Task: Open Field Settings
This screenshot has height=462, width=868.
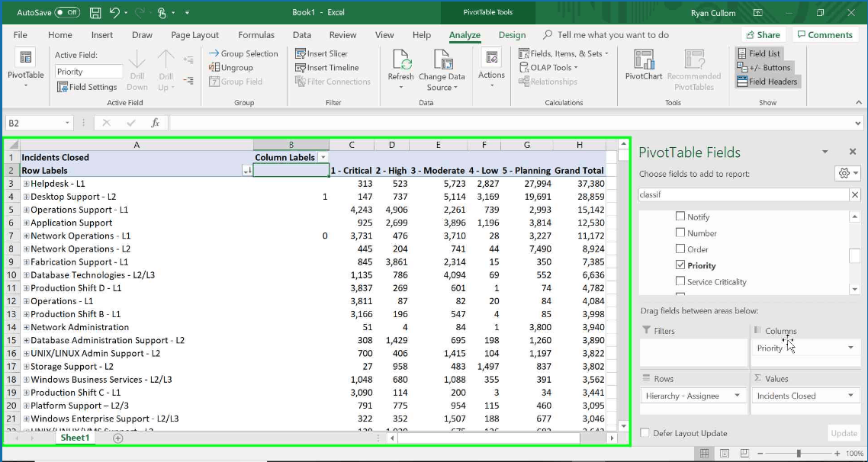Action: click(87, 87)
